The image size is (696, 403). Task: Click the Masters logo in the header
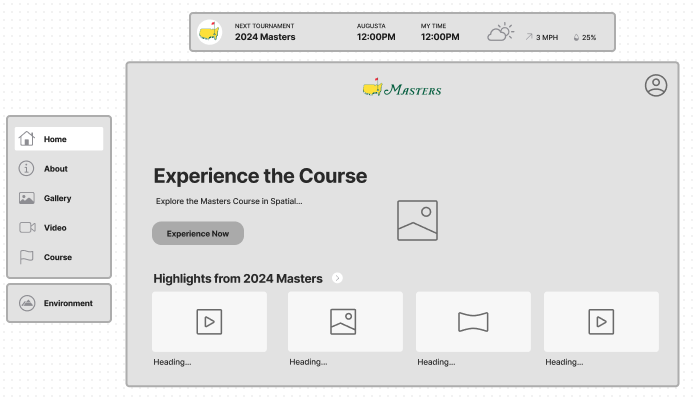(402, 87)
